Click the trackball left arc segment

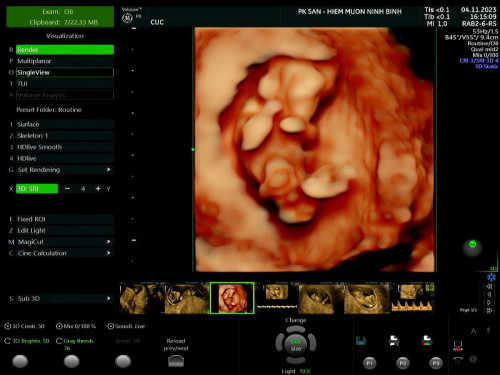279,343
